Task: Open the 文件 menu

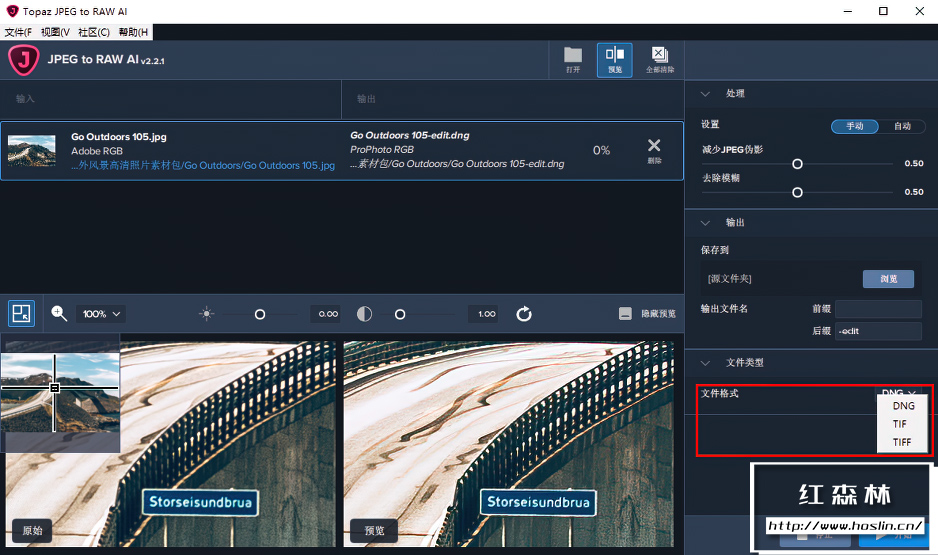Action: [19, 32]
